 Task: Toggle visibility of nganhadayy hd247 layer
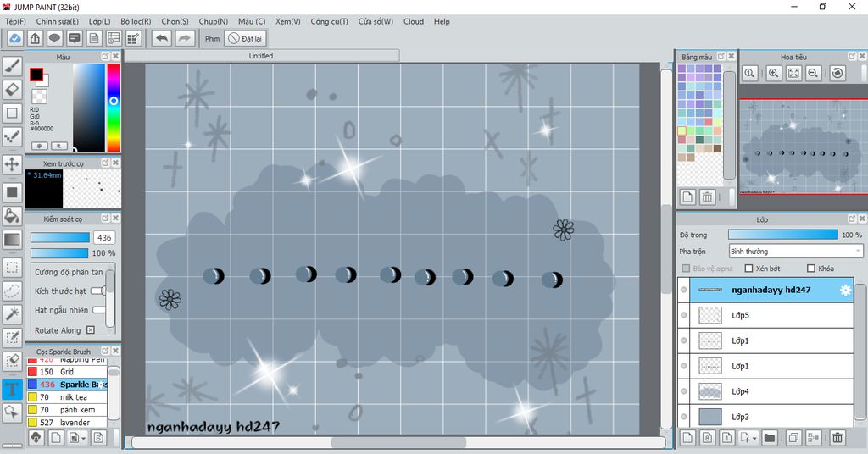coord(684,290)
